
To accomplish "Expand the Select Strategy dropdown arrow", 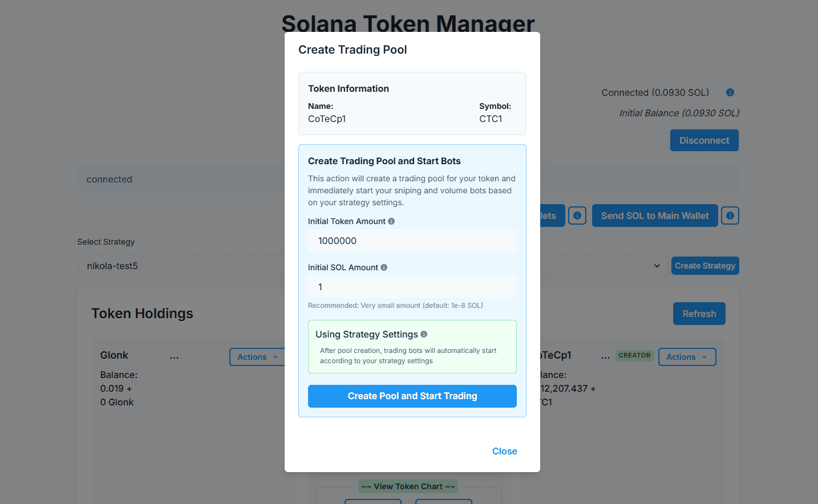I will click(657, 266).
